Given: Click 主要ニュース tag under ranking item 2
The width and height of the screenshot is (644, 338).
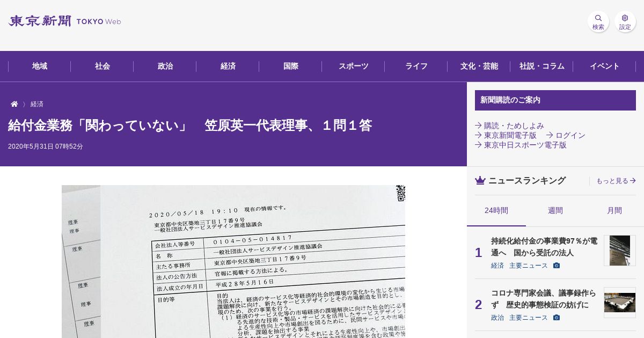Looking at the screenshot, I should click(529, 318).
